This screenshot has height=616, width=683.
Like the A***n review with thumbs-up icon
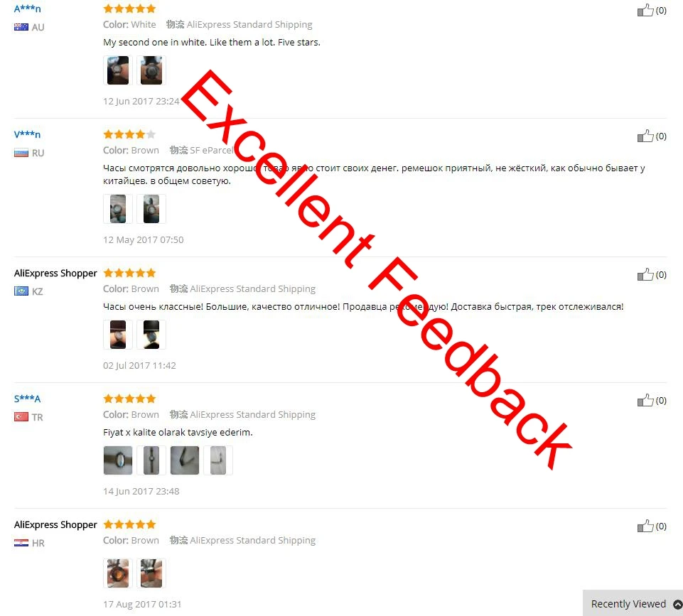645,10
